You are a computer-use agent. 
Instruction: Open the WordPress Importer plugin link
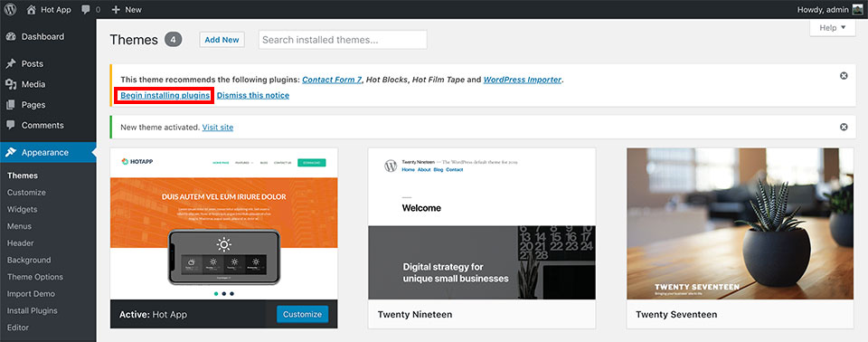pyautogui.click(x=523, y=80)
